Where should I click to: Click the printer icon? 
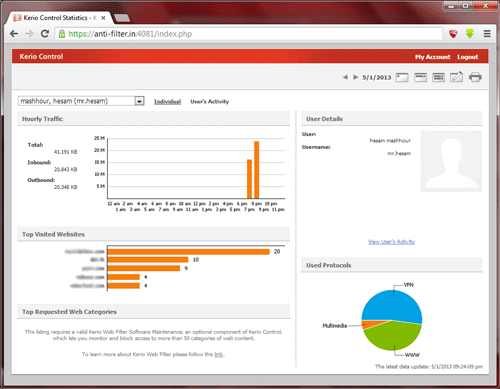[475, 77]
